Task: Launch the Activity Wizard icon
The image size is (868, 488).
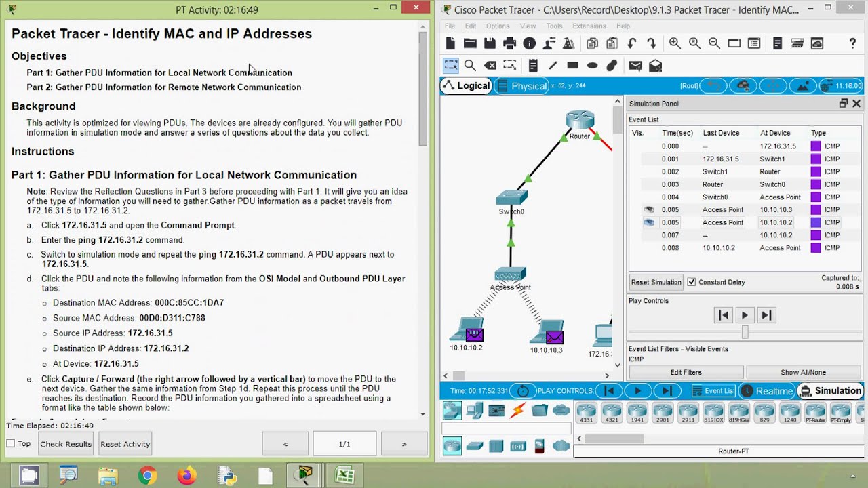Action: point(568,43)
